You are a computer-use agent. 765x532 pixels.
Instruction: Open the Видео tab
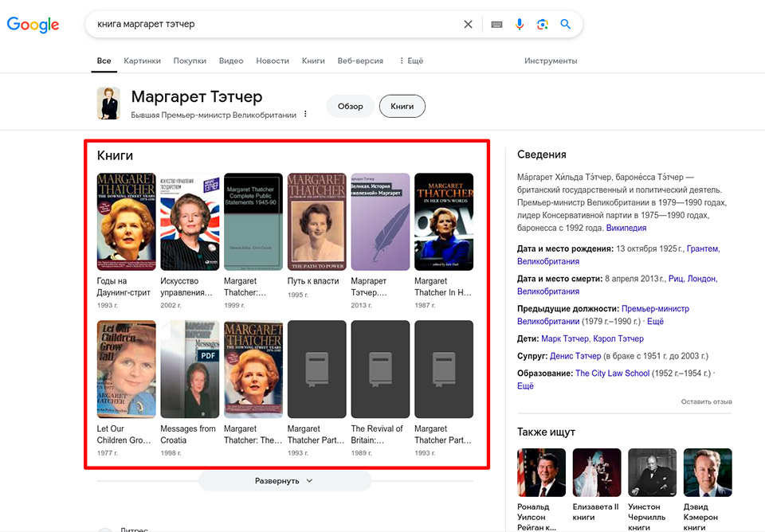pyautogui.click(x=231, y=61)
